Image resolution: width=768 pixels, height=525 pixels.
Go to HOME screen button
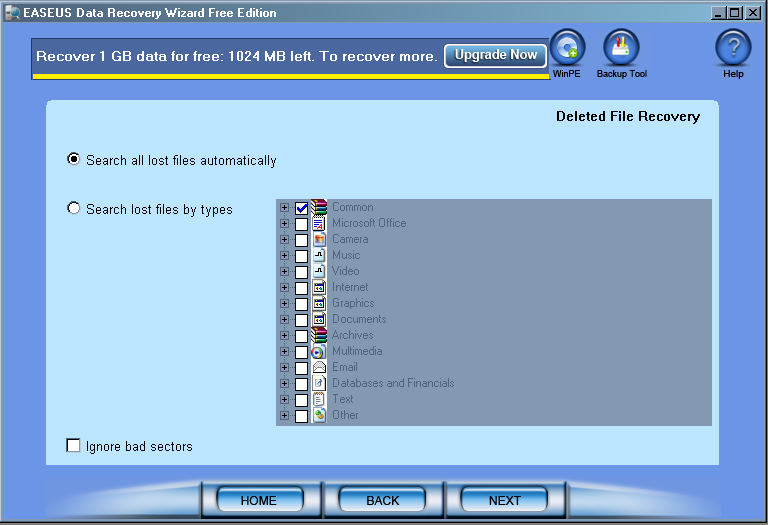pos(260,500)
